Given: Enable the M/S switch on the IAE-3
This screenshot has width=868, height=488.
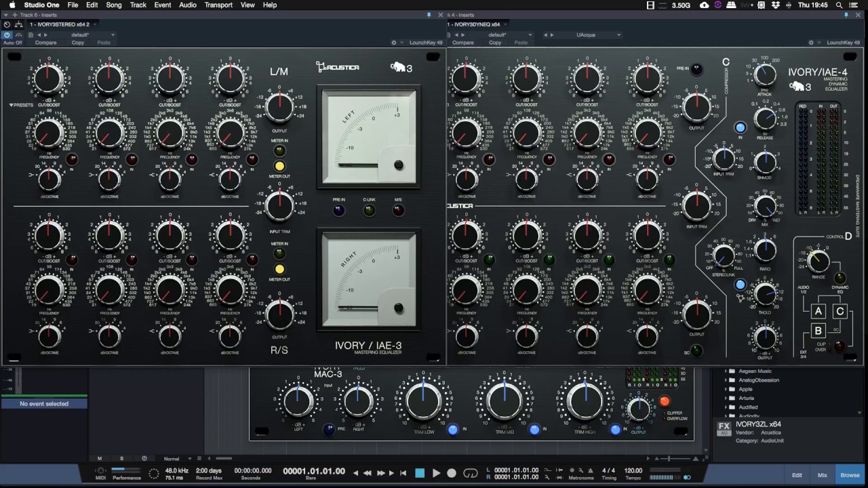Looking at the screenshot, I should (x=398, y=210).
